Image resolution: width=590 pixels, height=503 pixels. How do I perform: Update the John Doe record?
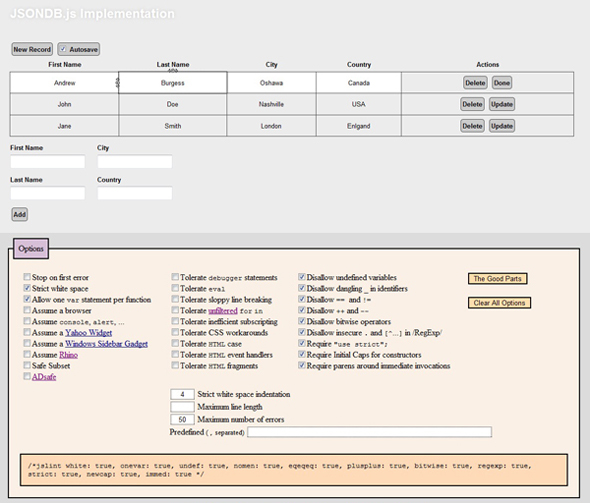502,104
